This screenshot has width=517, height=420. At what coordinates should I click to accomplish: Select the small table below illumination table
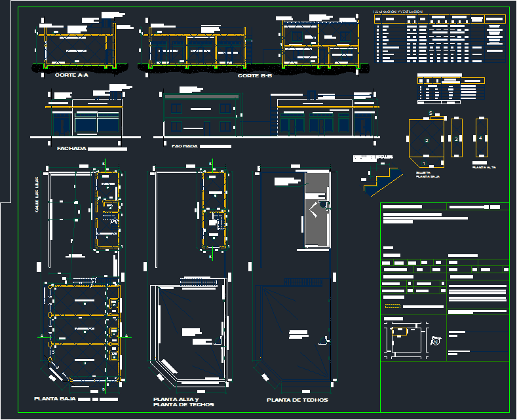450,91
